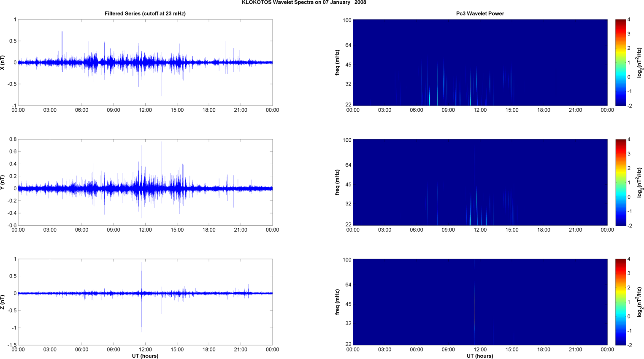Click the '-0.6' tick label on the Y series axis
The width and height of the screenshot is (644, 359).
click(x=12, y=225)
